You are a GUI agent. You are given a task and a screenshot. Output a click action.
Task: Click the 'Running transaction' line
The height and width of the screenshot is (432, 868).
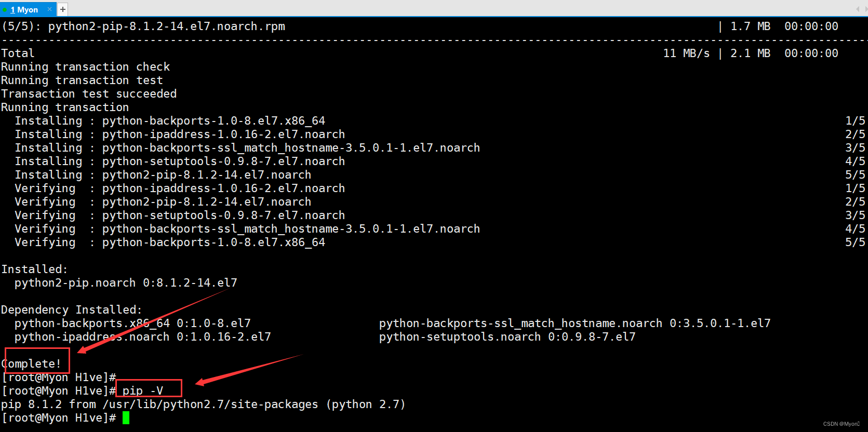65,107
